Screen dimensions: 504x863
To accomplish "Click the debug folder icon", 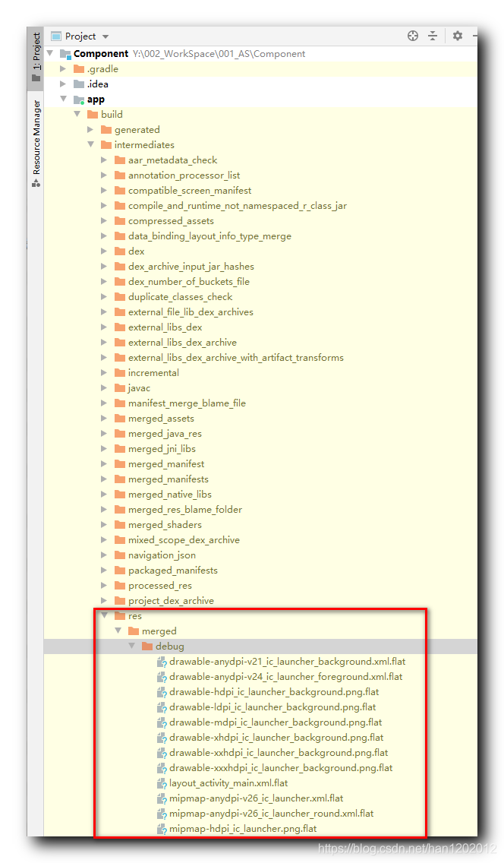I will pos(146,646).
